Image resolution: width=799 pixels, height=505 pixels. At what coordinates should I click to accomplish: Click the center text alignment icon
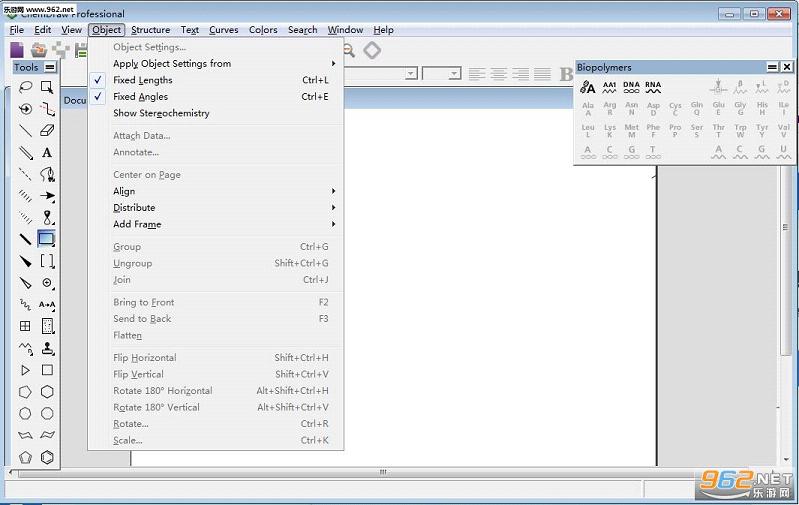[x=498, y=74]
